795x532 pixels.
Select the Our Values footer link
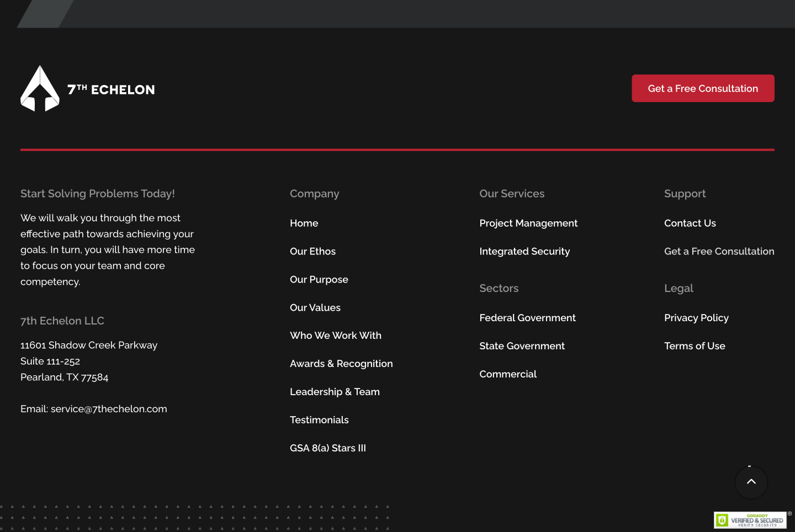tap(315, 307)
